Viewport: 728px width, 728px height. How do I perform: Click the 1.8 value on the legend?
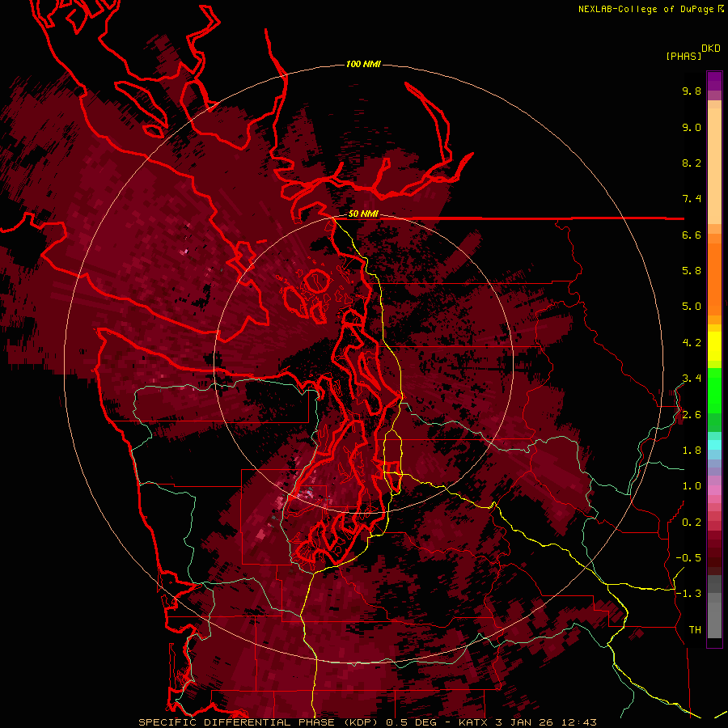[x=692, y=451]
